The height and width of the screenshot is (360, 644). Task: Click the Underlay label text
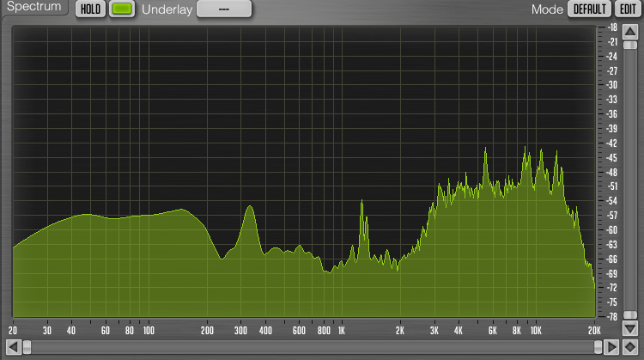pyautogui.click(x=167, y=10)
